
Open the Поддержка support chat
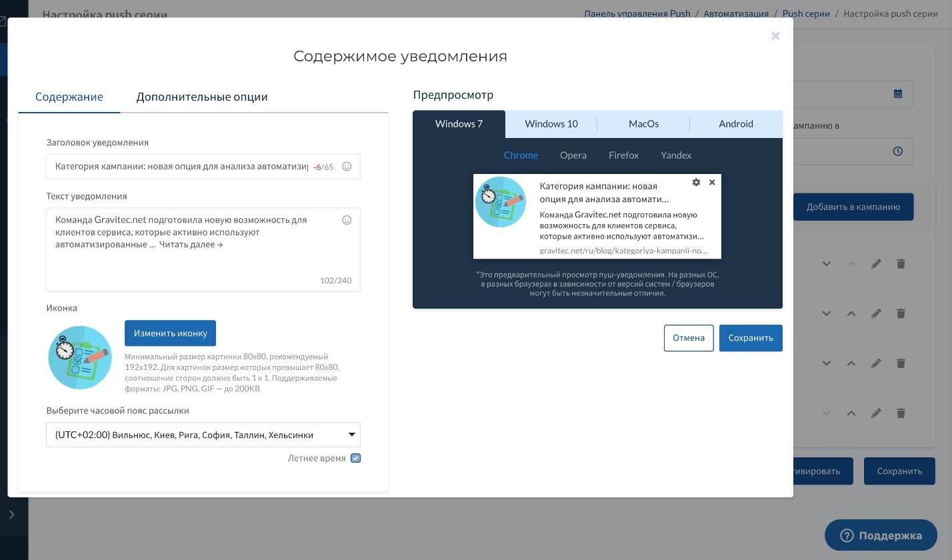881,535
